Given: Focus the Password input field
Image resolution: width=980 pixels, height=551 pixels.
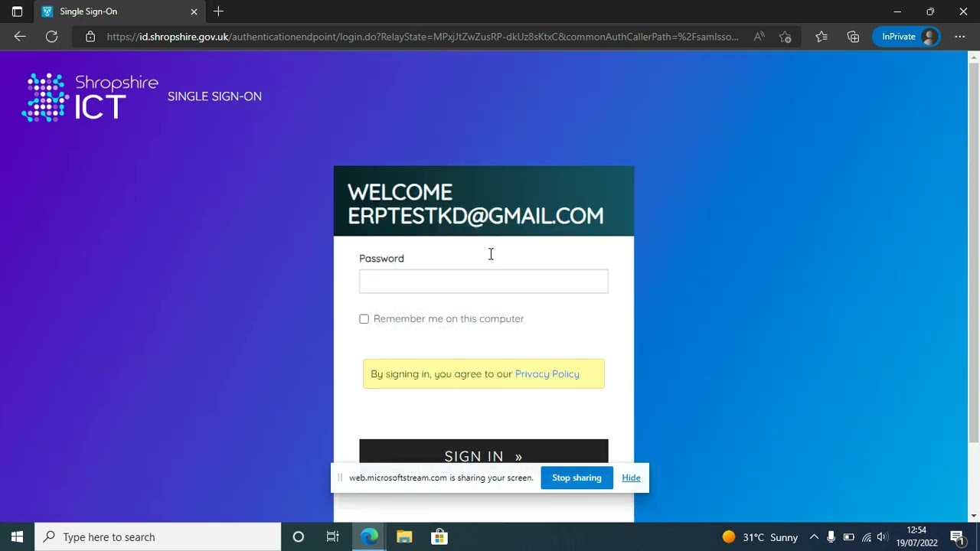Looking at the screenshot, I should (x=484, y=281).
